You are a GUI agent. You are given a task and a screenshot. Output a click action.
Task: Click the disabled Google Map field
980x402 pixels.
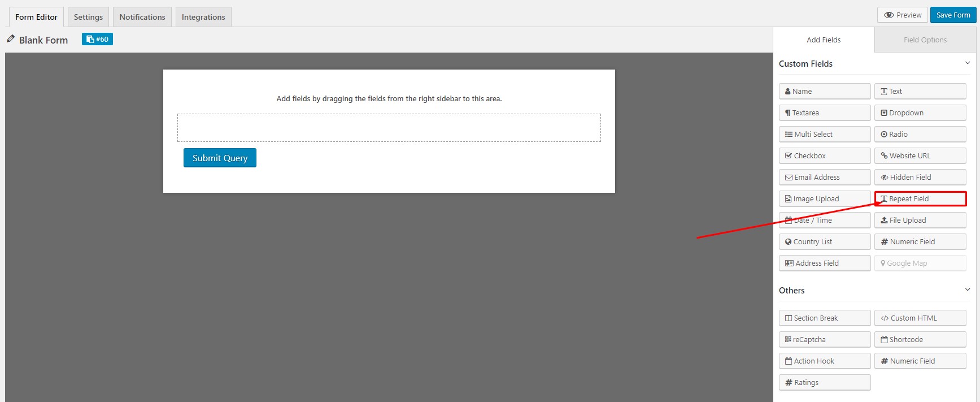tap(920, 263)
